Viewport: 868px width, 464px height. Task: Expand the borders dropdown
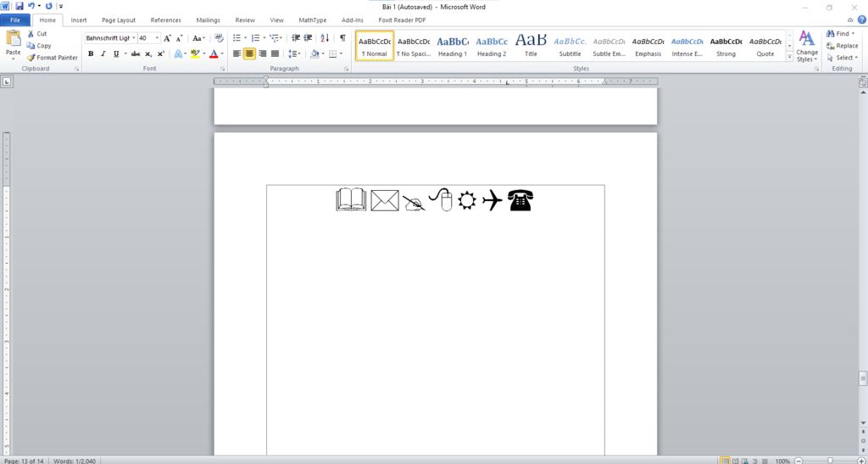(341, 53)
